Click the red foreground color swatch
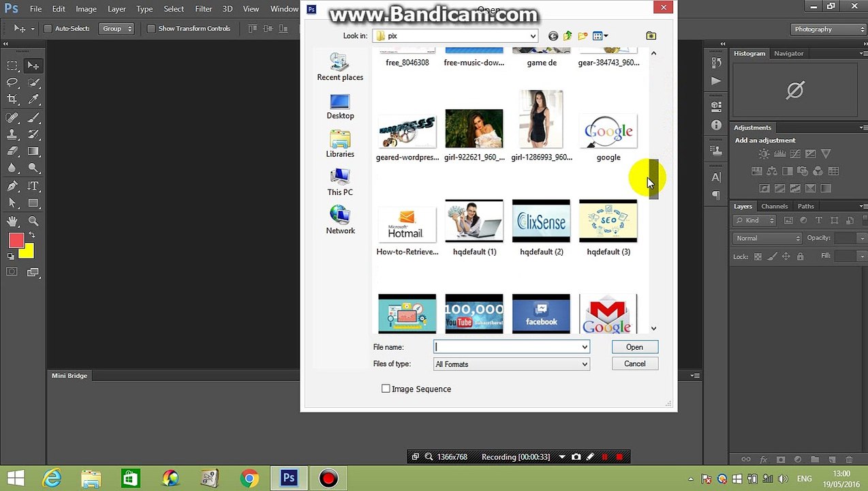The image size is (868, 491). [16, 240]
